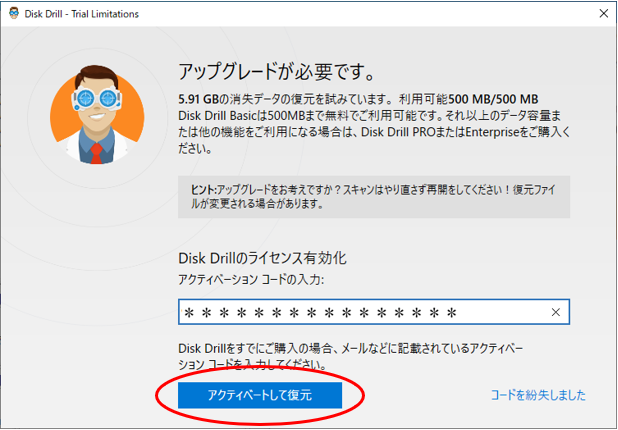
Task: Click the Disk Drill mascot avatar image
Action: point(97,115)
